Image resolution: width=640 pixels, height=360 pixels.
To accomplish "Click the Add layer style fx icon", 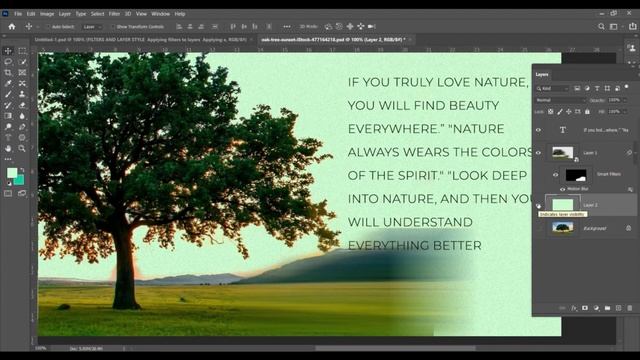I will click(x=574, y=308).
